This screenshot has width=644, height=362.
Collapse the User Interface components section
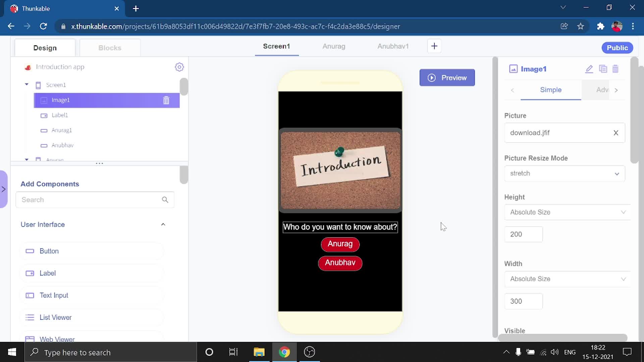coord(163,225)
